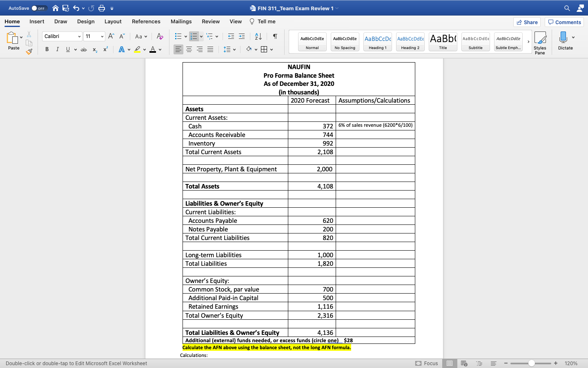Image resolution: width=588 pixels, height=368 pixels.
Task: Click the Home icon in title bar
Action: (x=56, y=8)
